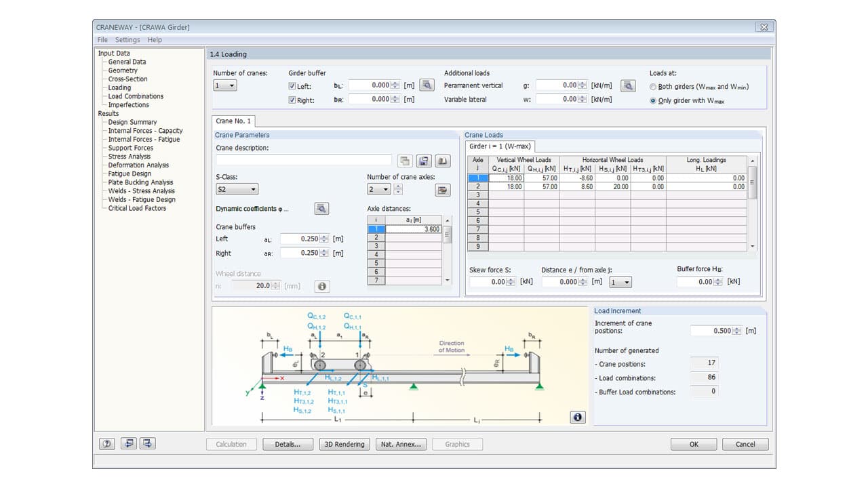Image resolution: width=868 pixels, height=488 pixels.
Task: Click the girder buffer bL details icon
Action: pos(427,85)
